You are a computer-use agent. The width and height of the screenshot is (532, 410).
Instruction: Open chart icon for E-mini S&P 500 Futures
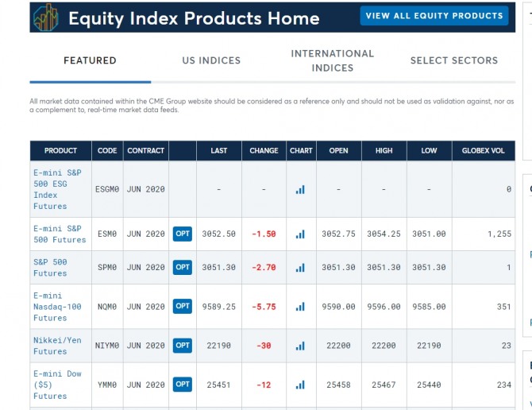[300, 234]
